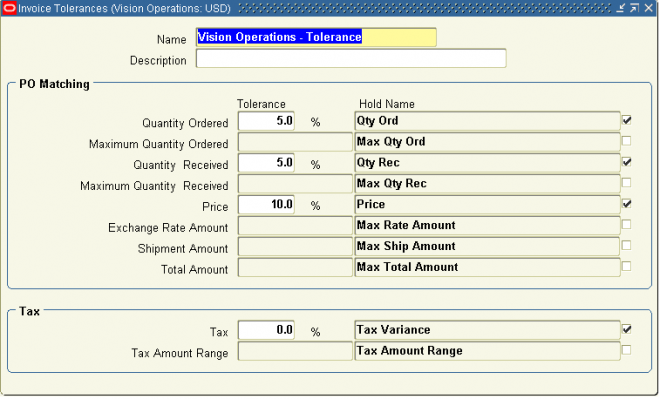The width and height of the screenshot is (660, 399).
Task: Click the Price hold name field
Action: (x=487, y=205)
